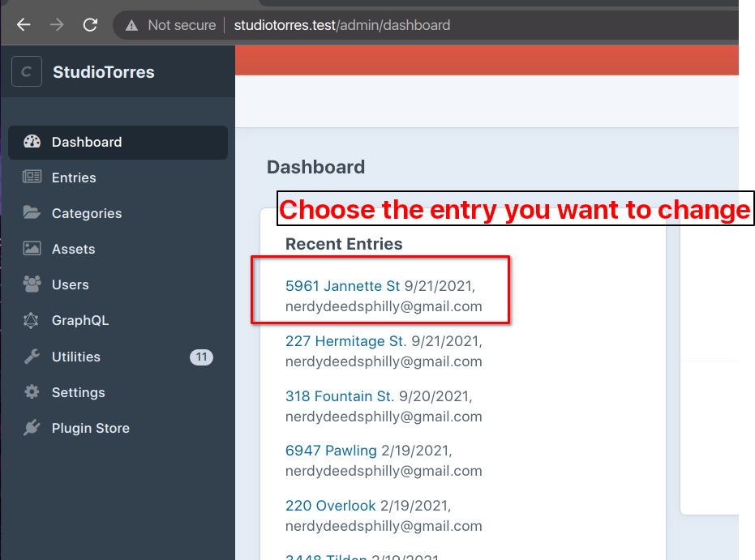755x560 pixels.
Task: Click the Assets image icon
Action: tap(32, 249)
